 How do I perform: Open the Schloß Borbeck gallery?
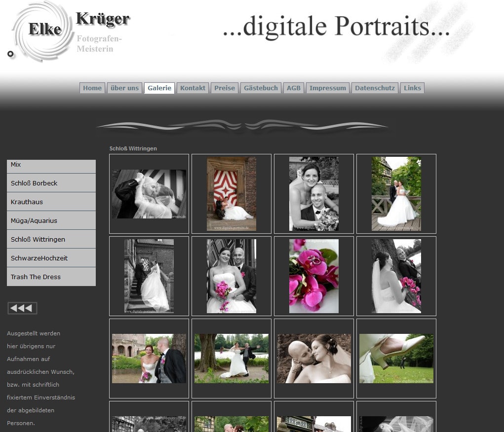click(x=51, y=183)
